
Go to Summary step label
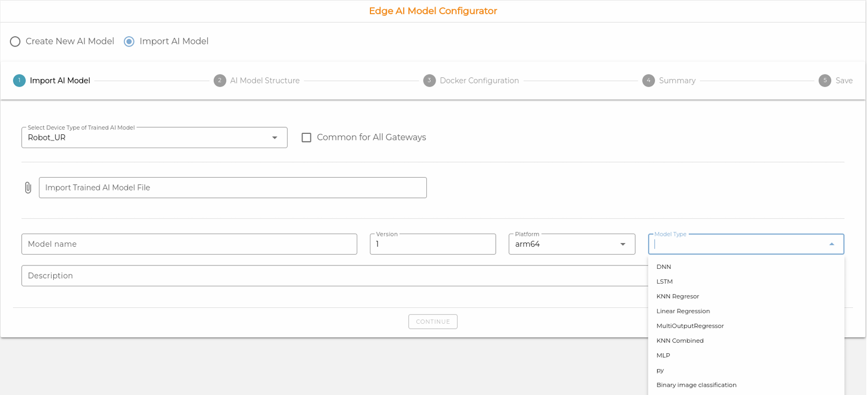[x=677, y=81]
